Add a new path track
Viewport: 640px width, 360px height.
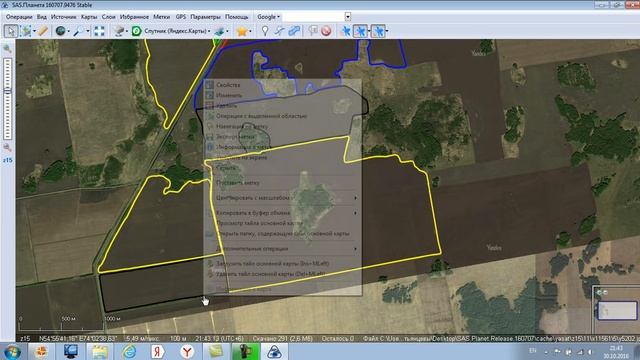click(280, 31)
